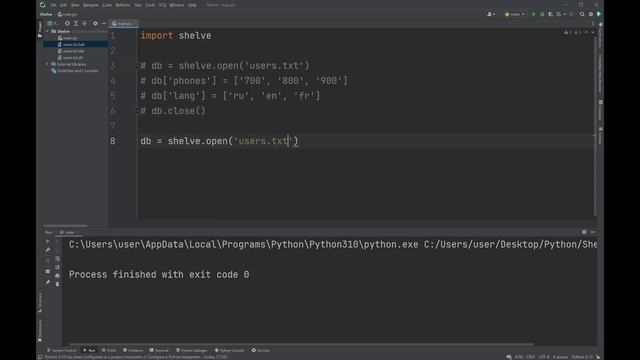Open the user account dropdown in the toolbar

491,14
